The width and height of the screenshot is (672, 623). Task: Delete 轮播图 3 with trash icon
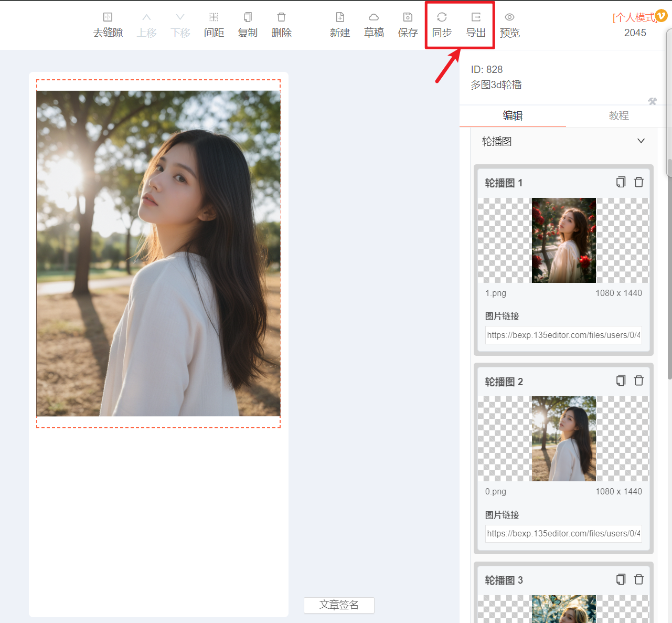[639, 579]
